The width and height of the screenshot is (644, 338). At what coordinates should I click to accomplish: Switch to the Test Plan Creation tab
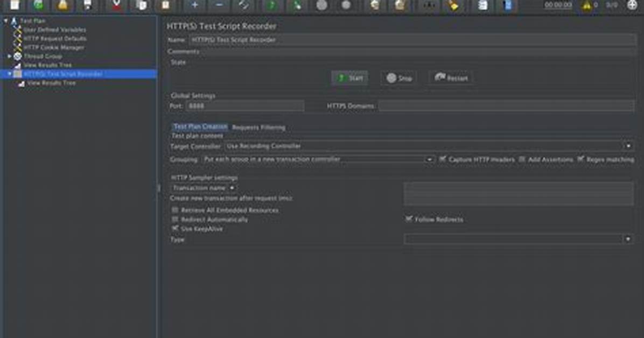(200, 126)
